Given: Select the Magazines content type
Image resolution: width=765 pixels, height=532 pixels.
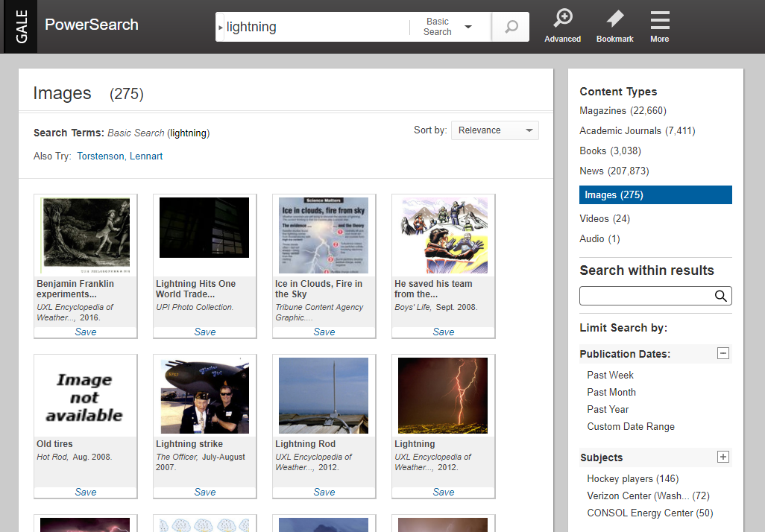Looking at the screenshot, I should coord(623,111).
